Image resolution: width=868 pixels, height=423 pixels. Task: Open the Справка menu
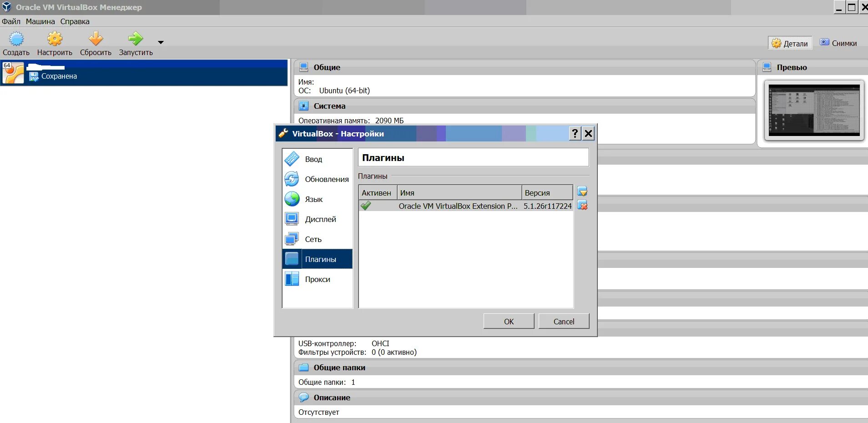(75, 21)
